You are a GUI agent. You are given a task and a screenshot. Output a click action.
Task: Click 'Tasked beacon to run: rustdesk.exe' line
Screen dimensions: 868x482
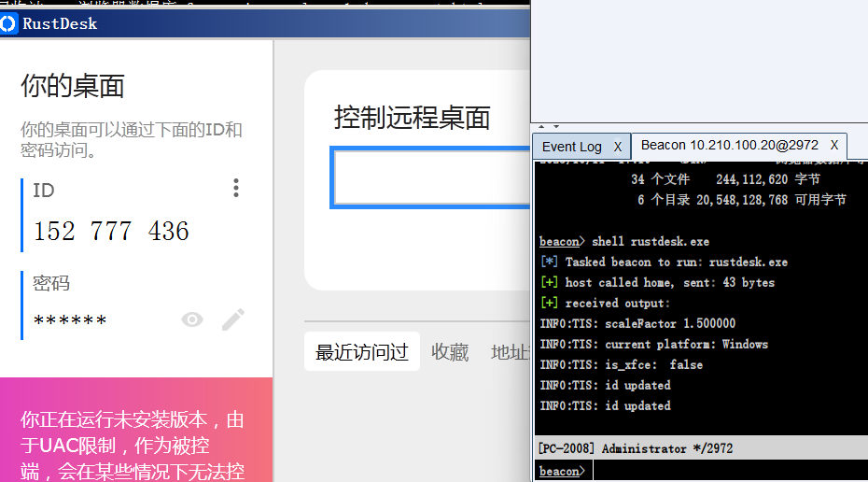tap(676, 262)
